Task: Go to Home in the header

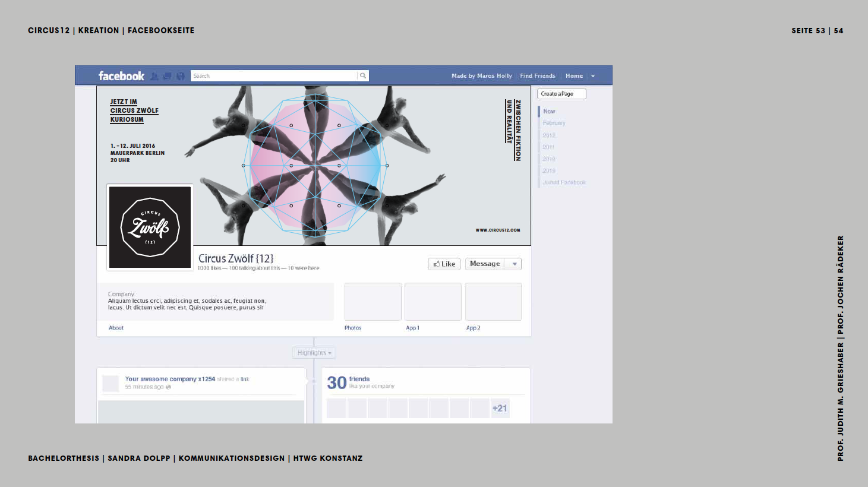Action: click(x=574, y=76)
